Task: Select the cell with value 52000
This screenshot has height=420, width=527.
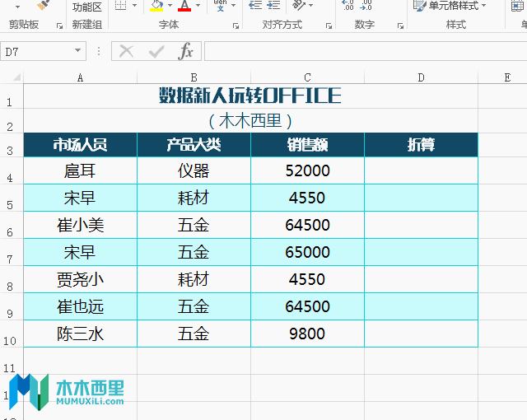Action: [x=307, y=170]
